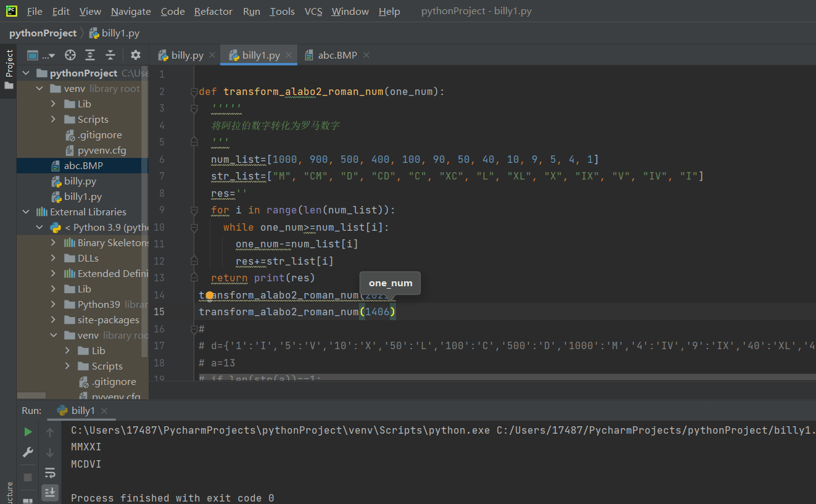Fold the function definition on line 2

(x=194, y=91)
